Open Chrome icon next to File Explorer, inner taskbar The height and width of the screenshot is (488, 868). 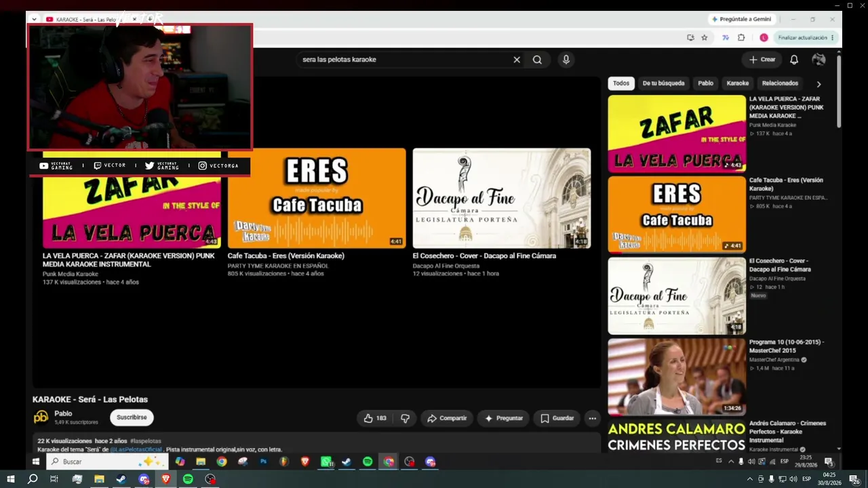click(x=222, y=462)
